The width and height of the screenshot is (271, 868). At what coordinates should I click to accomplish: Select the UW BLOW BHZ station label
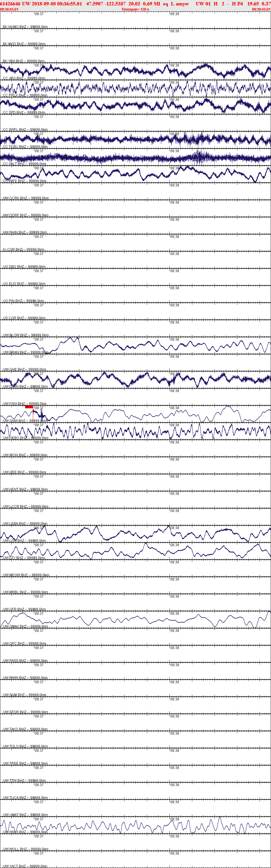[x=26, y=335]
